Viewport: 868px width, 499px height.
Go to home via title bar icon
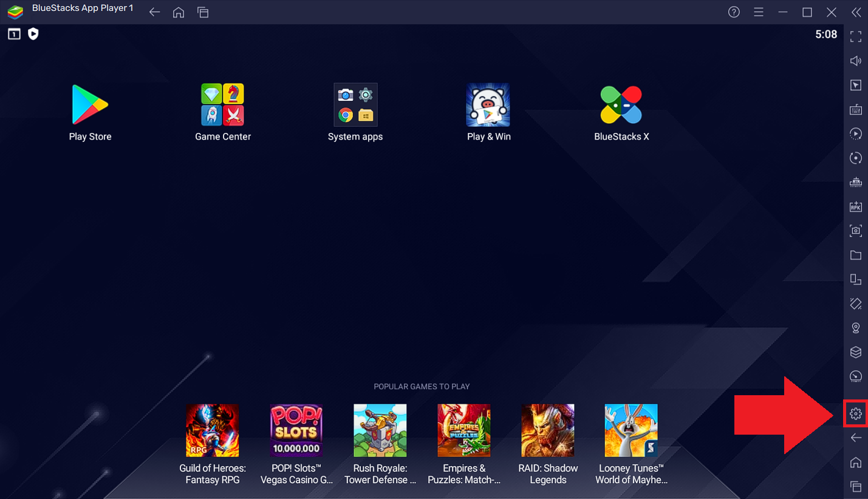(x=179, y=12)
